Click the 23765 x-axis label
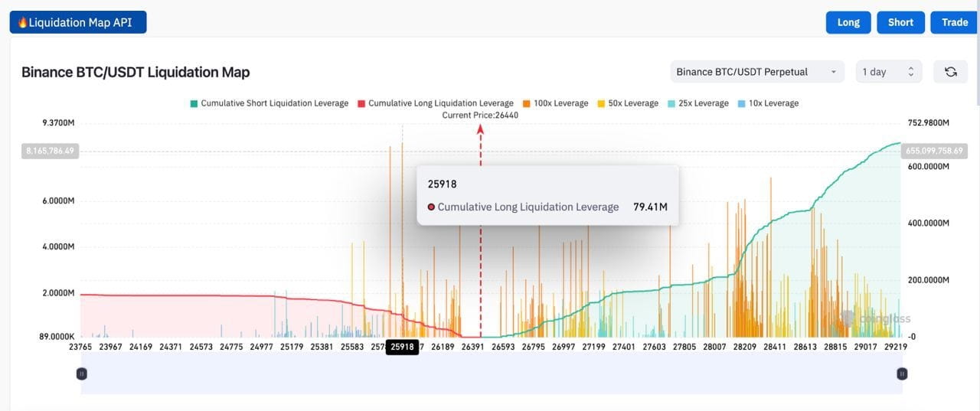 pos(80,347)
